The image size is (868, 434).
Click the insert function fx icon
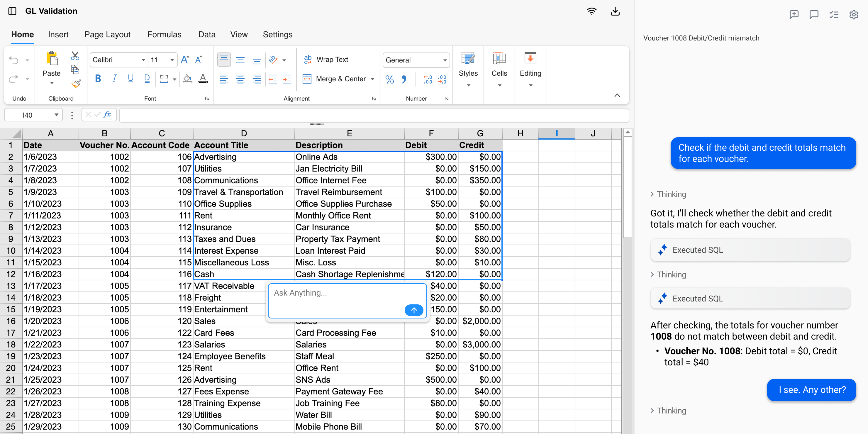(107, 115)
